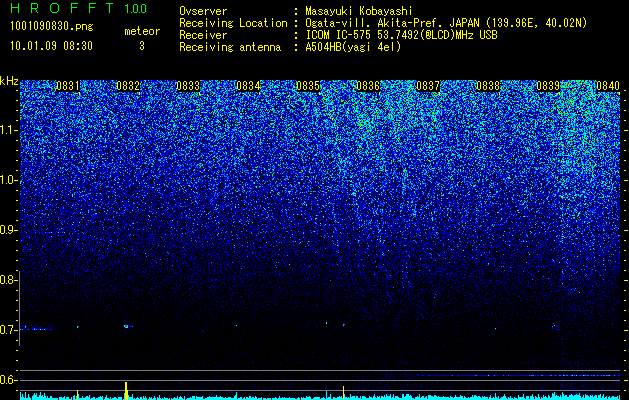This screenshot has width=629, height=400.
Task: Click the 0.9 frequency axis label
Action: click(x=8, y=230)
